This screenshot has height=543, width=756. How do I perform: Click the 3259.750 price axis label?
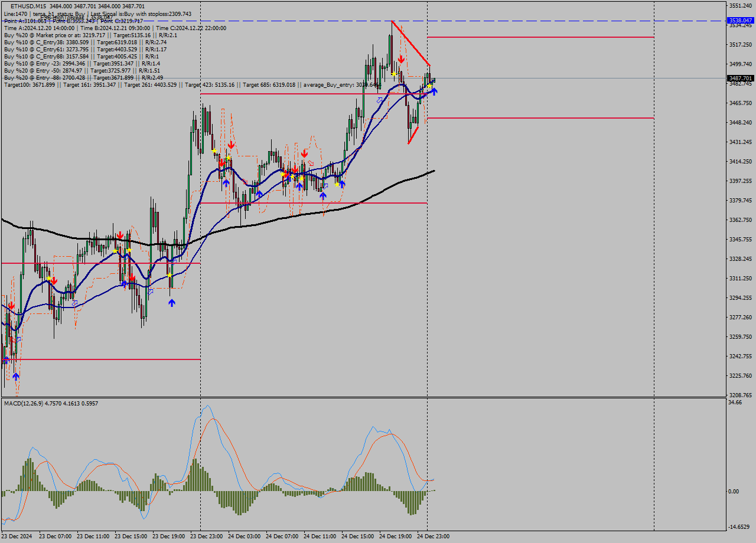click(x=741, y=336)
